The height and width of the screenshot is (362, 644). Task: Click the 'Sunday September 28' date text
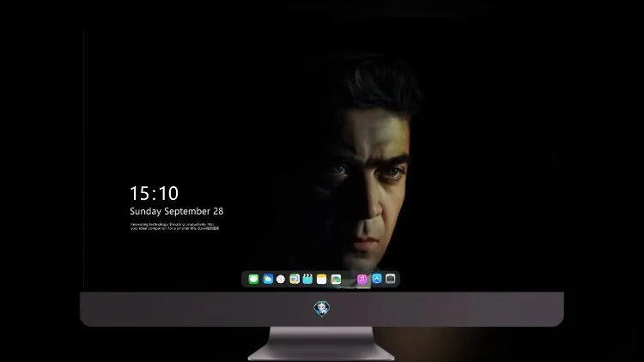[x=177, y=211]
